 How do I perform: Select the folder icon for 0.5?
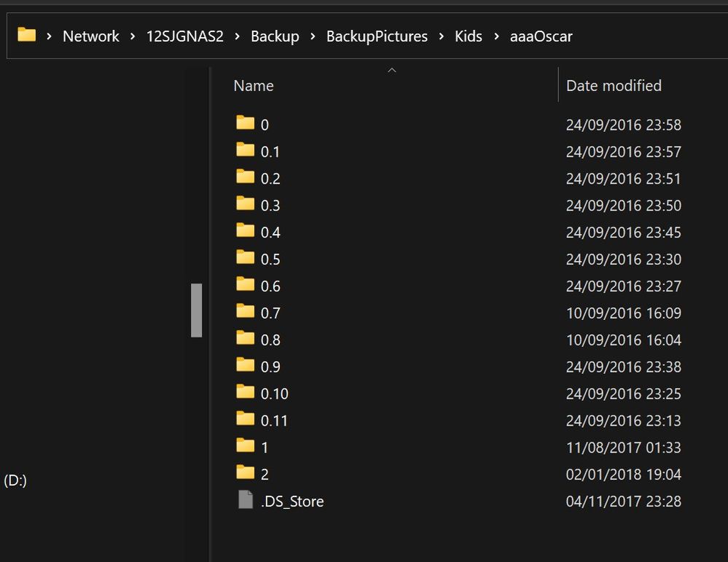tap(246, 258)
